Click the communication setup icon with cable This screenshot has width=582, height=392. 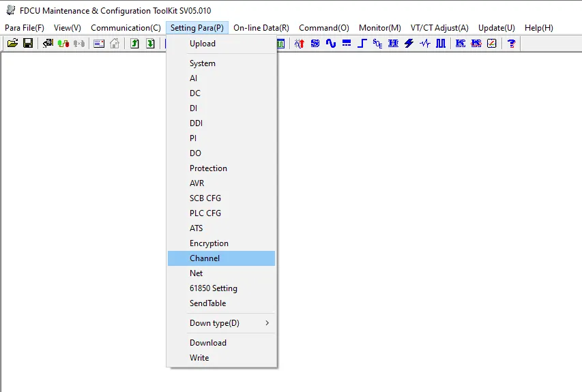48,44
